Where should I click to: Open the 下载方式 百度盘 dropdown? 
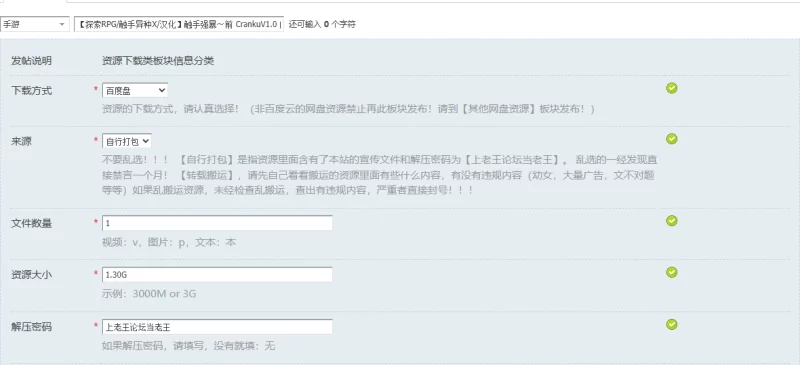tap(135, 90)
